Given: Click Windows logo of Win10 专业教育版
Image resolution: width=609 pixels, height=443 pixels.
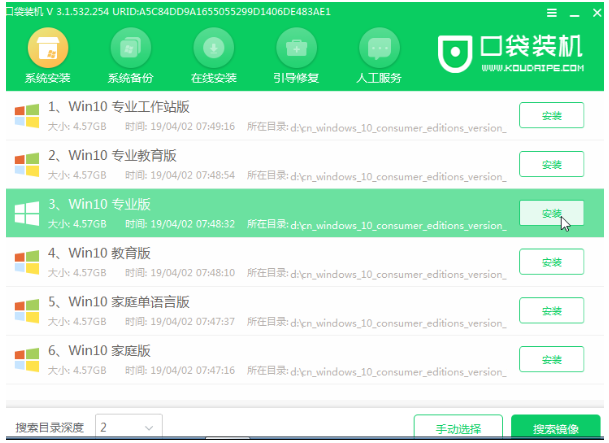Looking at the screenshot, I should pos(27,165).
